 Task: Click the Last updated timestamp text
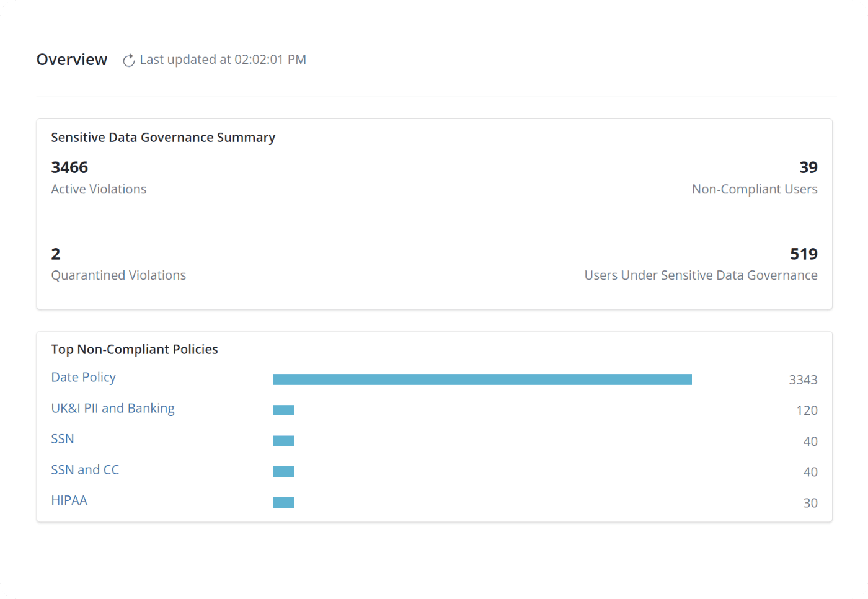tap(223, 60)
